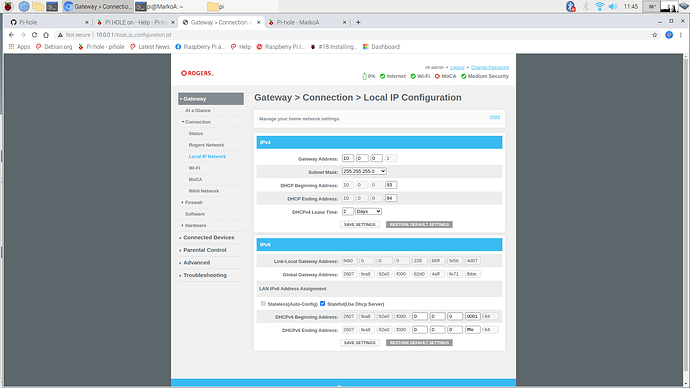
Task: Open the file manager folders icon
Action: click(38, 7)
